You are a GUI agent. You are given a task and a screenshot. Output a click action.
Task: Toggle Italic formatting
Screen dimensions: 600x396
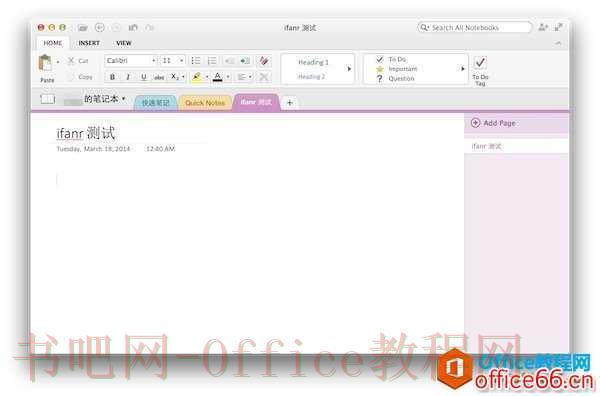[128, 77]
